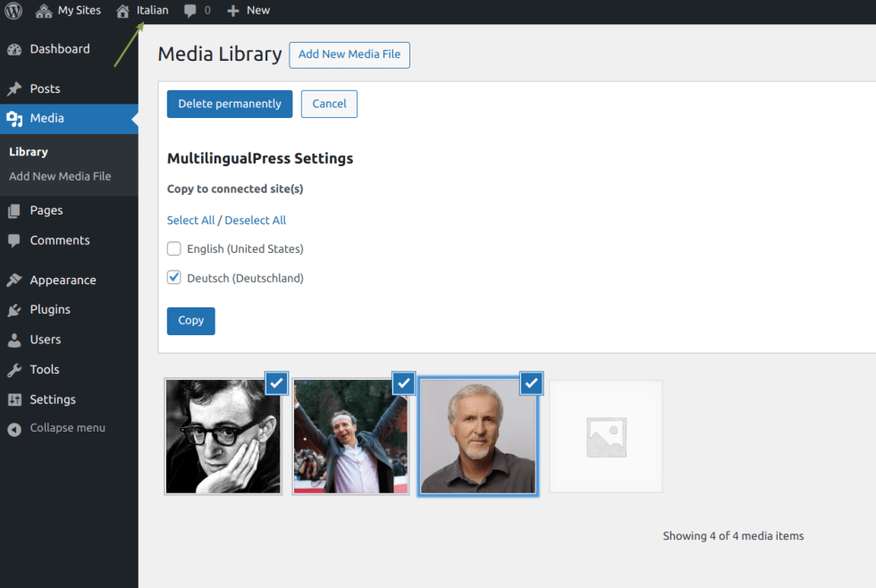Click the WordPress logo icon
This screenshot has height=588, width=876.
click(x=13, y=11)
